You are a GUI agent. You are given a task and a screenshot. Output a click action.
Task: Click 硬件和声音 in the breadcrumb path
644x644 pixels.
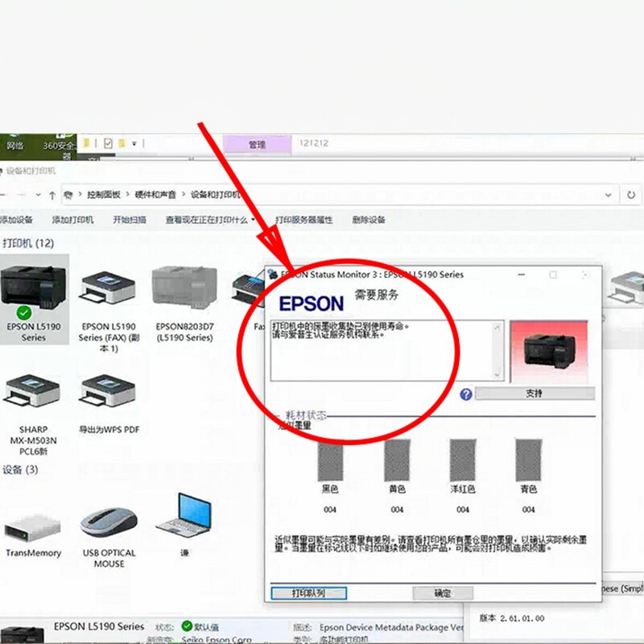tap(155, 195)
